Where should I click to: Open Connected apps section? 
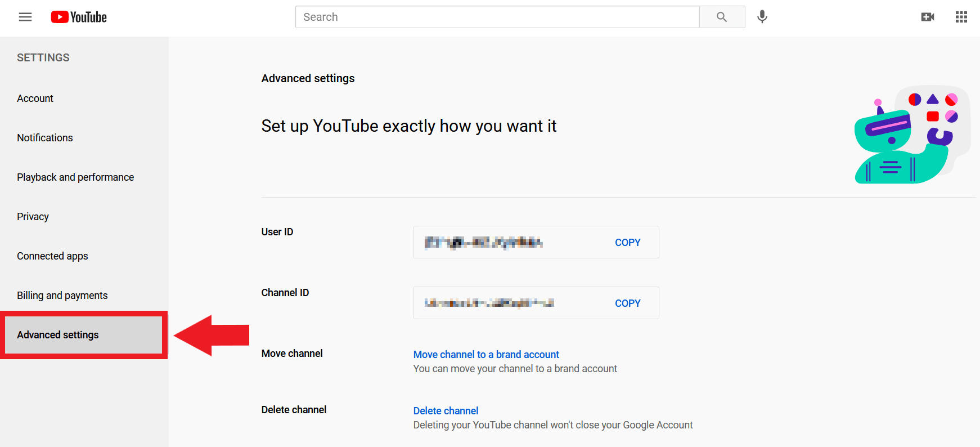pyautogui.click(x=52, y=256)
